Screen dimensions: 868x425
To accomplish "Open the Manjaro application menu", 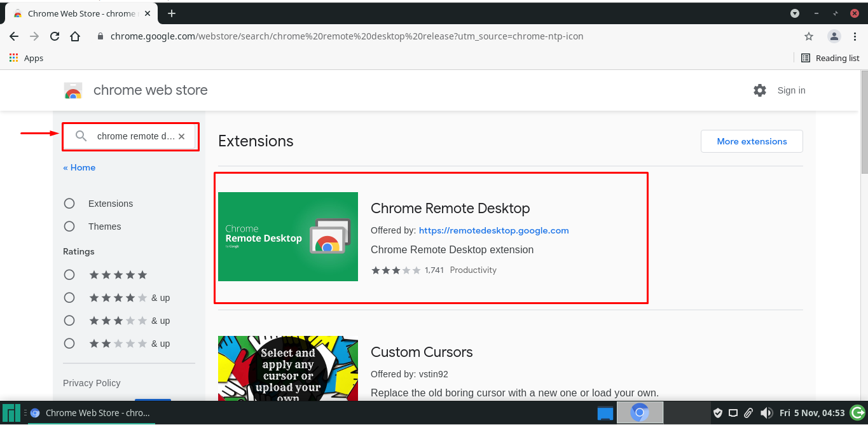I will (11, 413).
